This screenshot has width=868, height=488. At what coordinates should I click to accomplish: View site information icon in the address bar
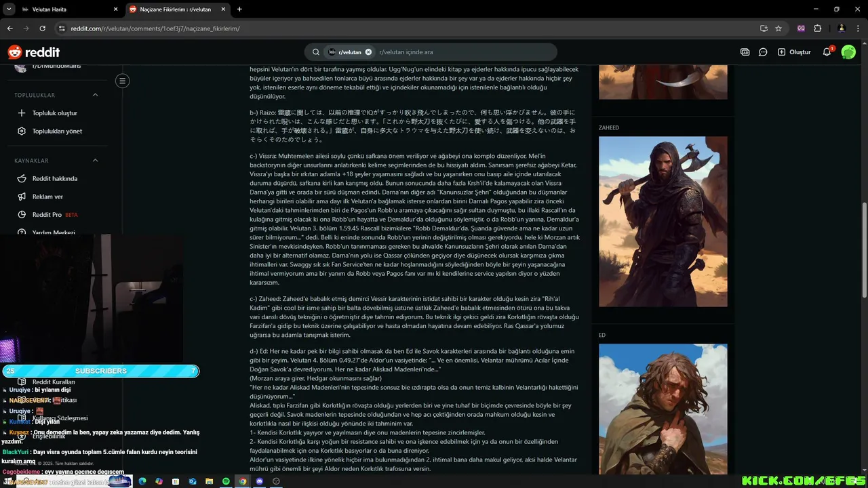click(x=62, y=28)
